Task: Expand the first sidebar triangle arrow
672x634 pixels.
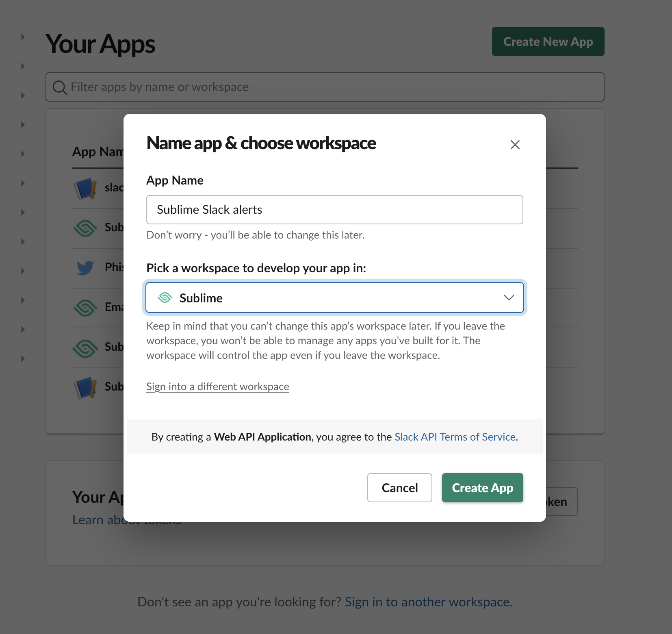Action: pos(23,37)
